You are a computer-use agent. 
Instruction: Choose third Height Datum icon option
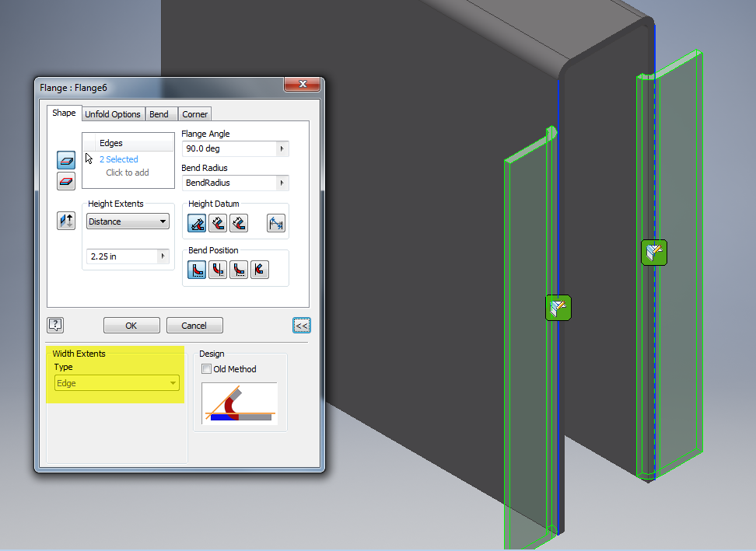239,223
